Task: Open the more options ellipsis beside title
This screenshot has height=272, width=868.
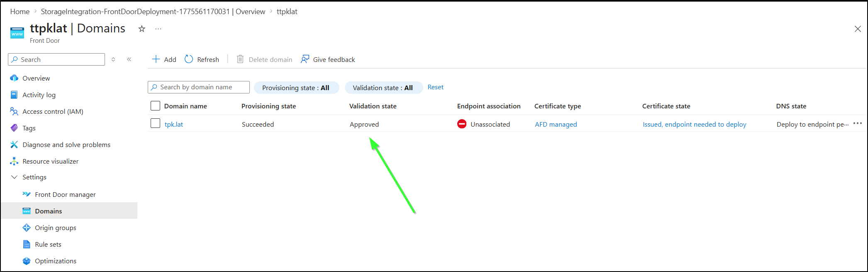Action: [x=158, y=29]
